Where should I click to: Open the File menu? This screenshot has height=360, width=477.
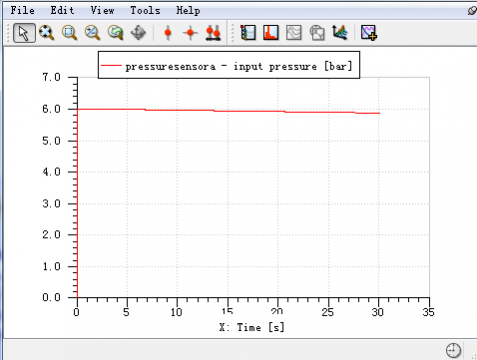22,10
